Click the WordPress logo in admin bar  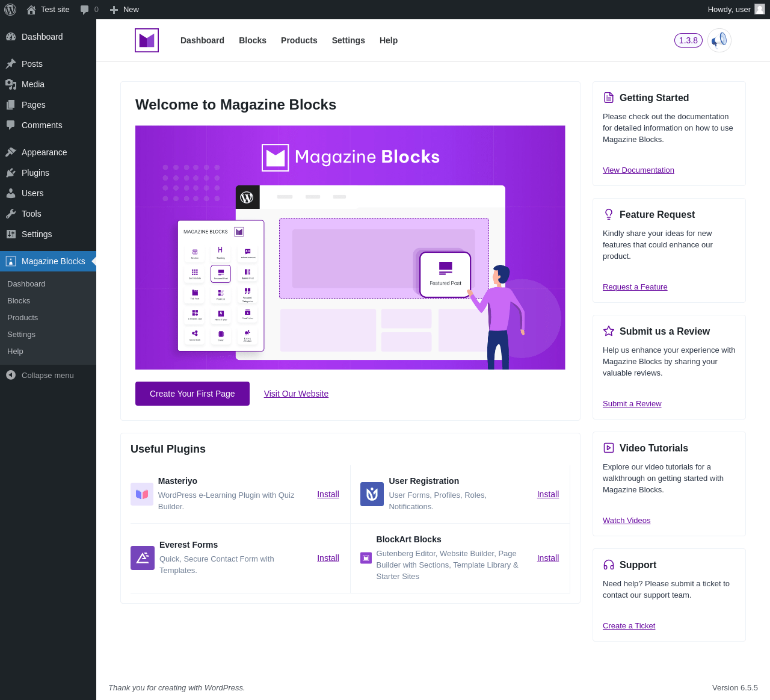10,10
